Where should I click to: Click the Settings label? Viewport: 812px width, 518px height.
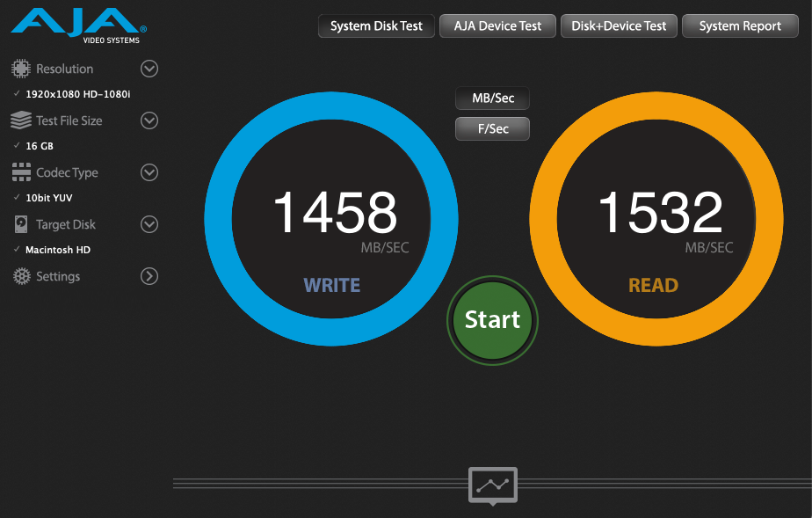(58, 277)
